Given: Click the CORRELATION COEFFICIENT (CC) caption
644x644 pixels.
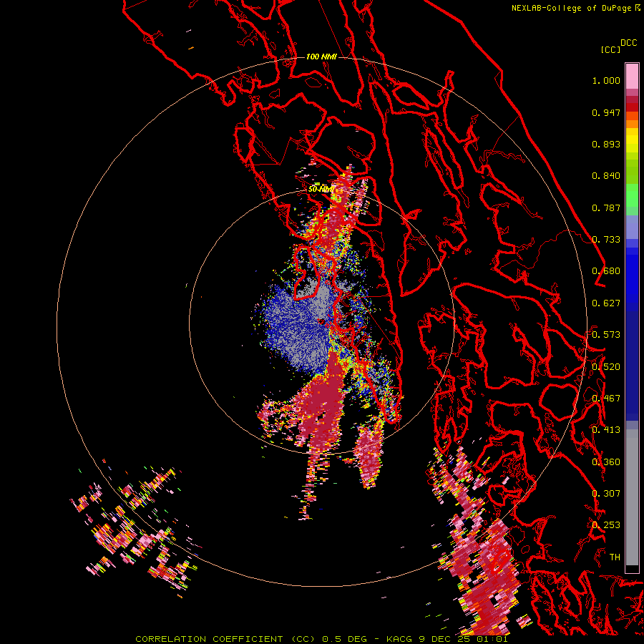Looking at the screenshot, I should (225, 639).
